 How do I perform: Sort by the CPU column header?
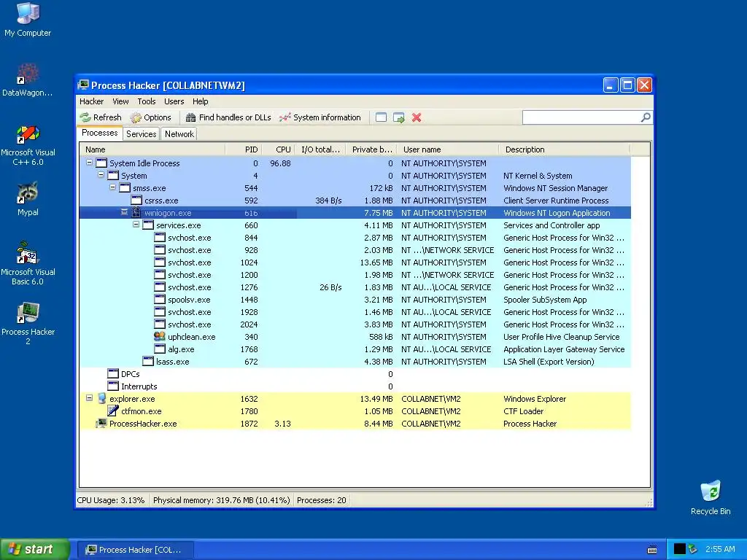pyautogui.click(x=278, y=149)
